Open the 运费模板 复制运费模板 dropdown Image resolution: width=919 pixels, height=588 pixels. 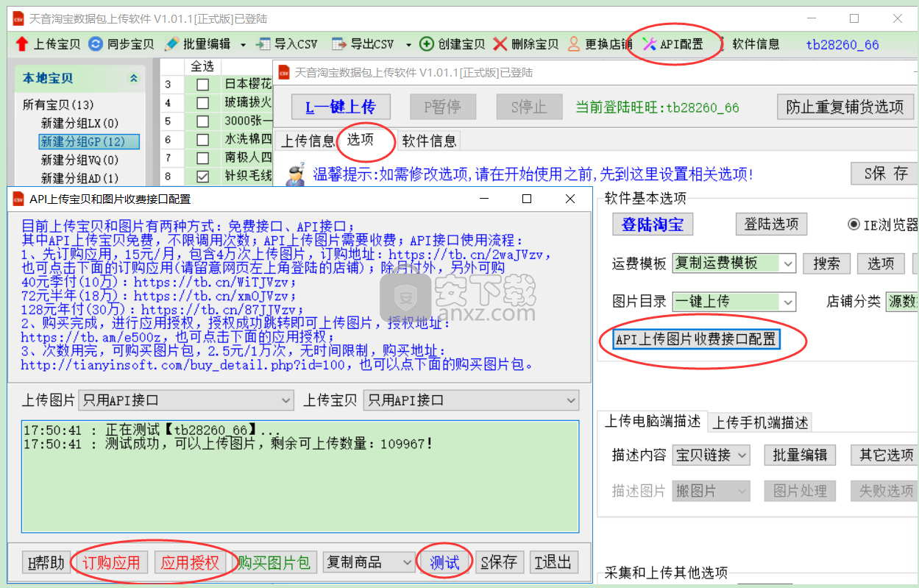click(734, 263)
